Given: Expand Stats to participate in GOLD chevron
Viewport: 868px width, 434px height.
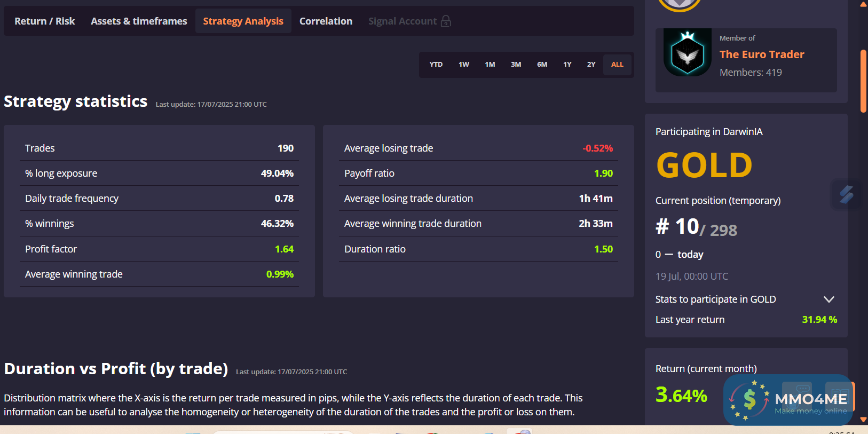Looking at the screenshot, I should tap(828, 299).
